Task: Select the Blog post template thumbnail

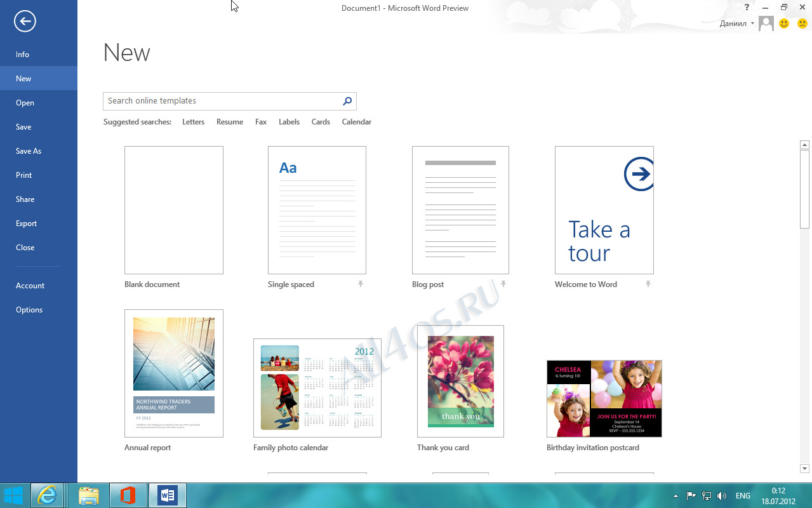Action: click(460, 210)
